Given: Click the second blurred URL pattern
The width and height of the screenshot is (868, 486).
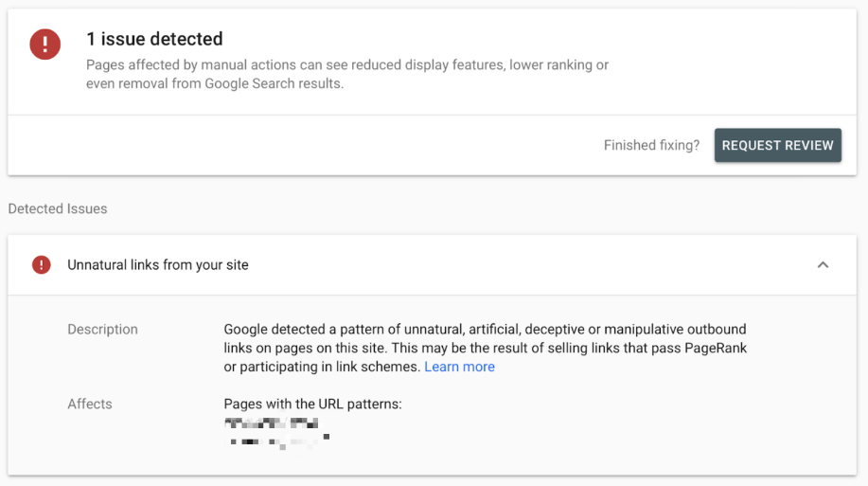Looking at the screenshot, I should [279, 441].
